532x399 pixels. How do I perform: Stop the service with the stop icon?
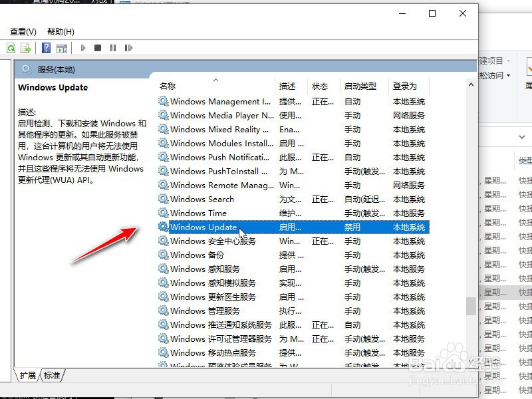98,48
